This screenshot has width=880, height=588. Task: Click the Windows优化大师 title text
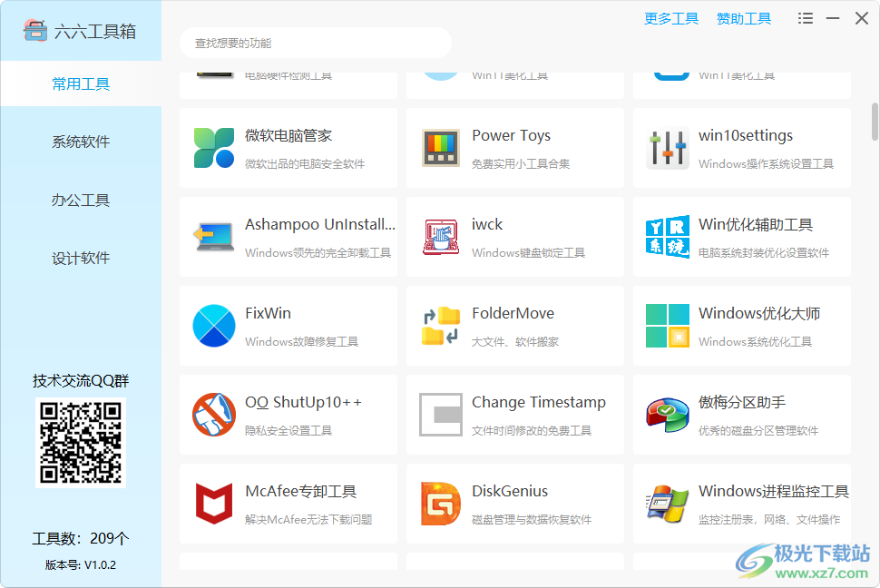point(759,313)
